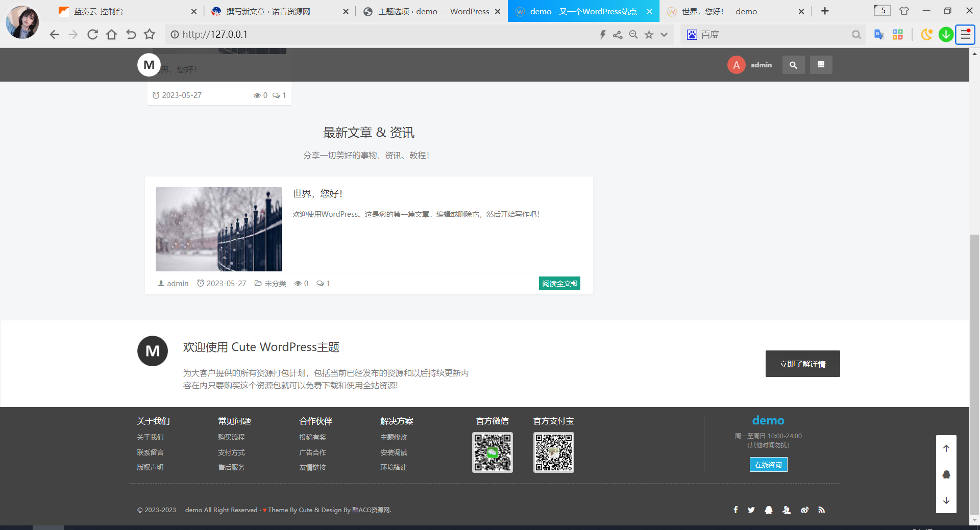Click the 官方微信 QR code image

pyautogui.click(x=493, y=452)
